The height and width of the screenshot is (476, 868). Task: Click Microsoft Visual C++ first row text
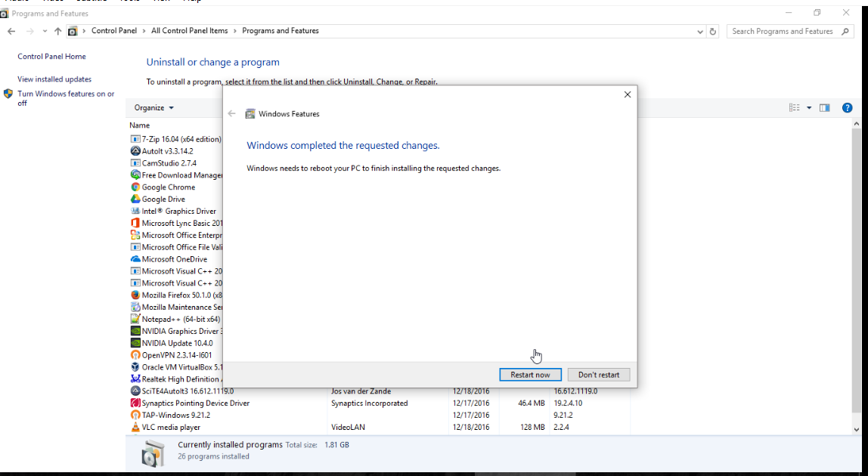181,271
